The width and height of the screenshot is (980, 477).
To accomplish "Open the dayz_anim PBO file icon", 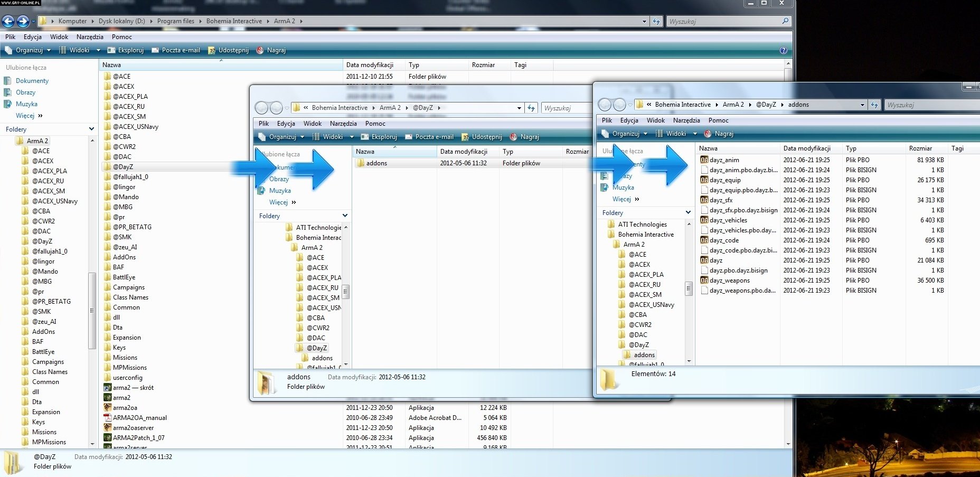I will coord(704,160).
